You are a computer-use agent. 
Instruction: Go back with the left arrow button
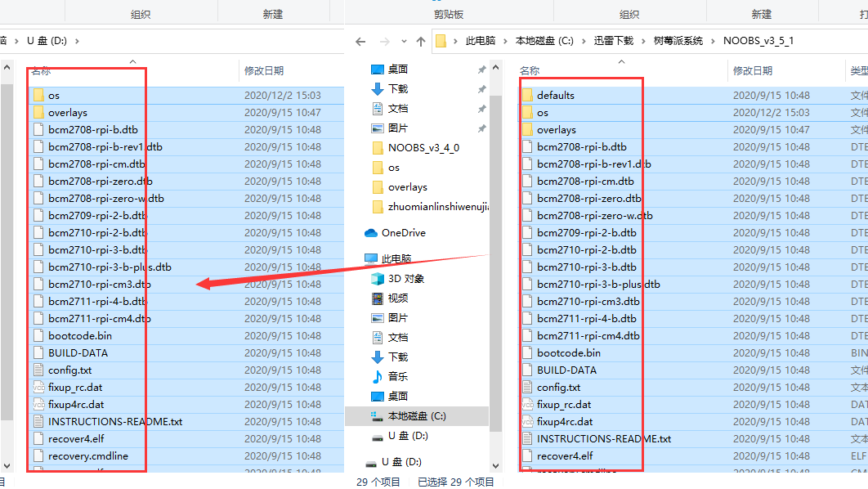click(x=361, y=42)
